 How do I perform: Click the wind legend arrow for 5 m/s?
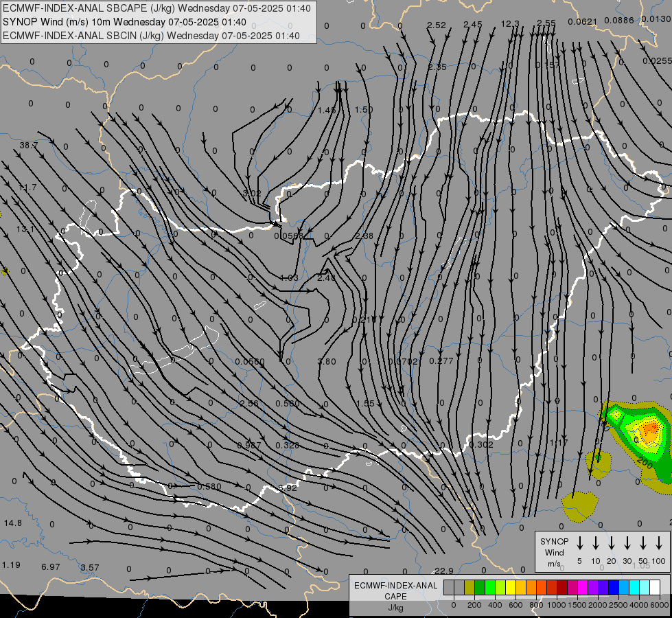click(x=579, y=542)
